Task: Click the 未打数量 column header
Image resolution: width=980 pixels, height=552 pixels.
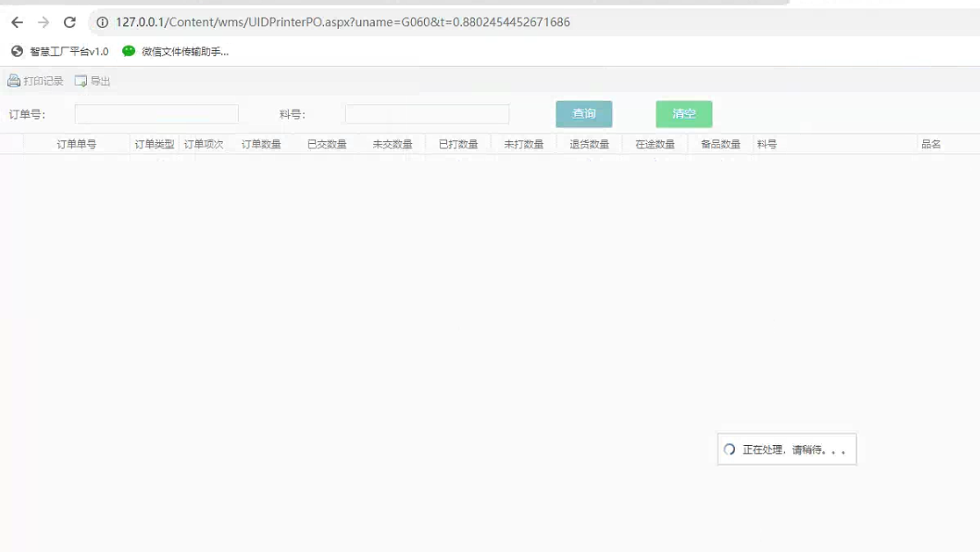Action: (x=523, y=144)
